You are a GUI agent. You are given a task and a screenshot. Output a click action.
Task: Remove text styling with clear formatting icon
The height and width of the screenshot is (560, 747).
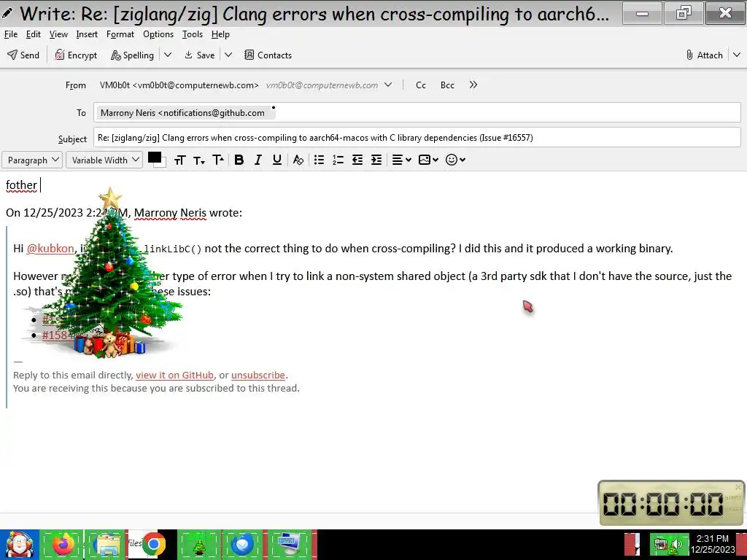pyautogui.click(x=298, y=160)
